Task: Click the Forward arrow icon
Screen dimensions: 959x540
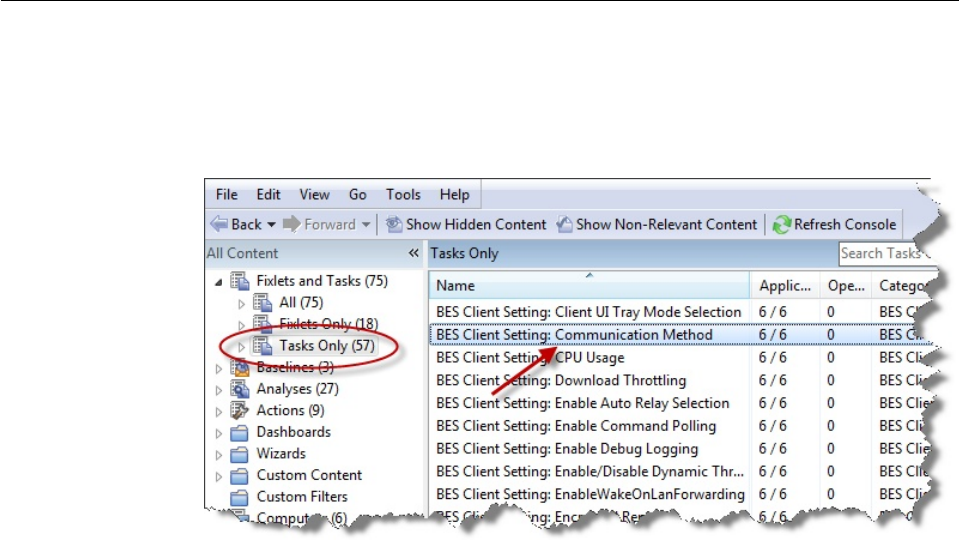Action: point(291,224)
